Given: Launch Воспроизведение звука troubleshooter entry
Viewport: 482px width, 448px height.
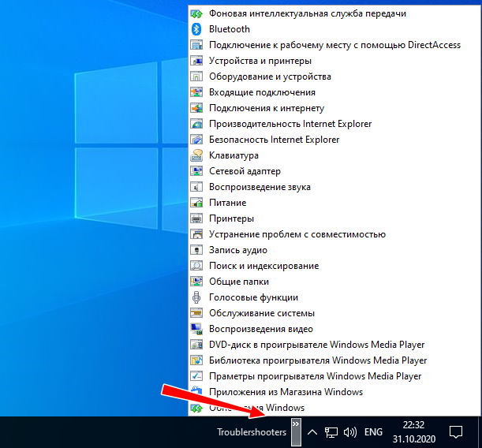Looking at the screenshot, I should 260,187.
